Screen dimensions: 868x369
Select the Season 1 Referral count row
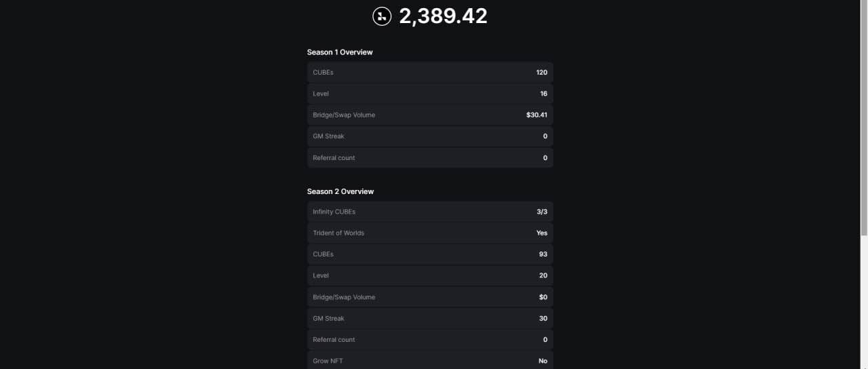[x=430, y=158]
